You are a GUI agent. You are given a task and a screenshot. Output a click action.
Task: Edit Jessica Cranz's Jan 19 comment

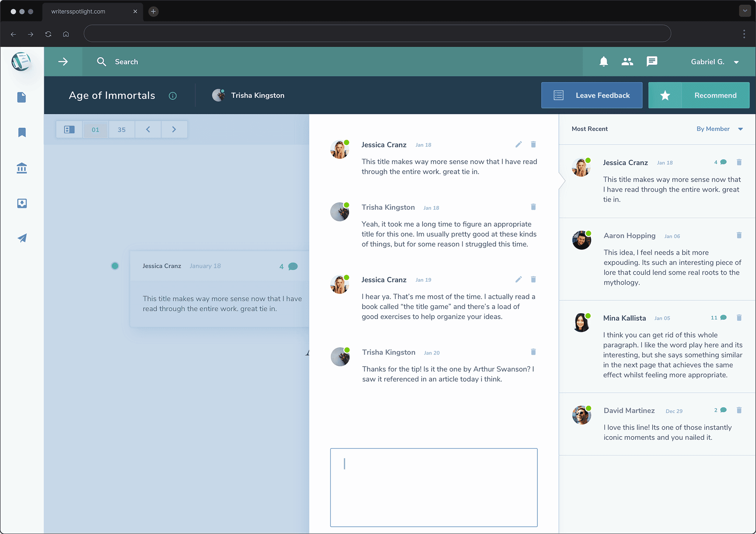coord(519,280)
